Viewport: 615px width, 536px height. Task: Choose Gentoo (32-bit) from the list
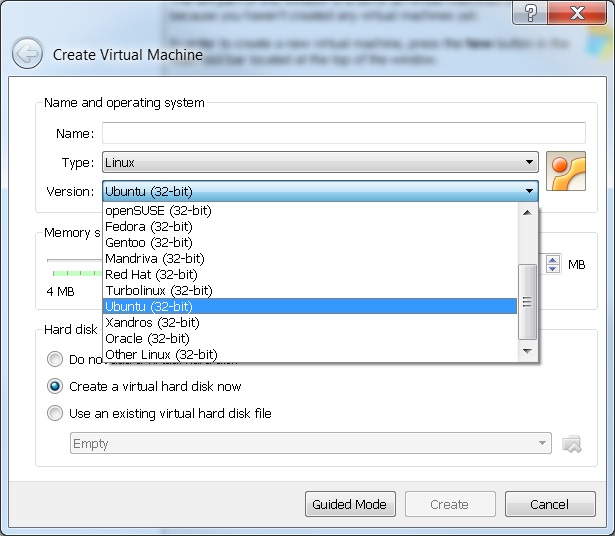[x=310, y=243]
